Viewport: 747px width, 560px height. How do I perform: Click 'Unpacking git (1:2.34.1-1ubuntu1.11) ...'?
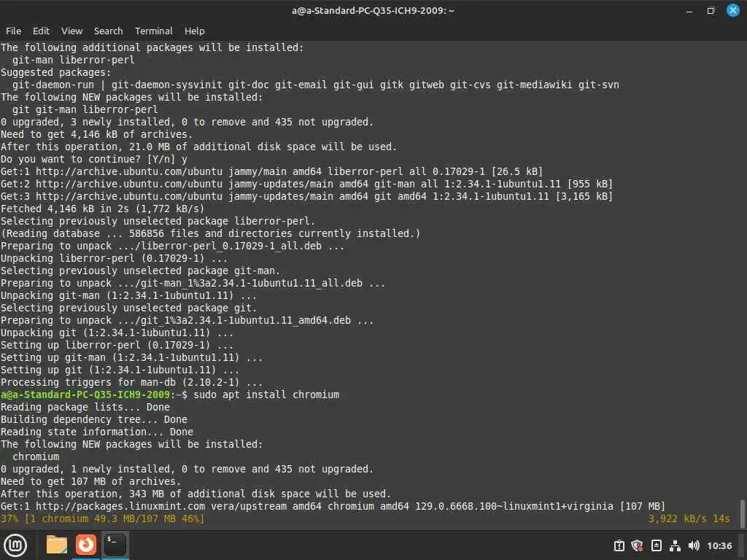[x=117, y=332]
